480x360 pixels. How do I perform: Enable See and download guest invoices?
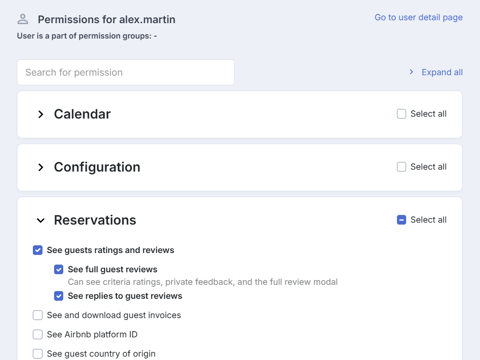[x=38, y=315]
